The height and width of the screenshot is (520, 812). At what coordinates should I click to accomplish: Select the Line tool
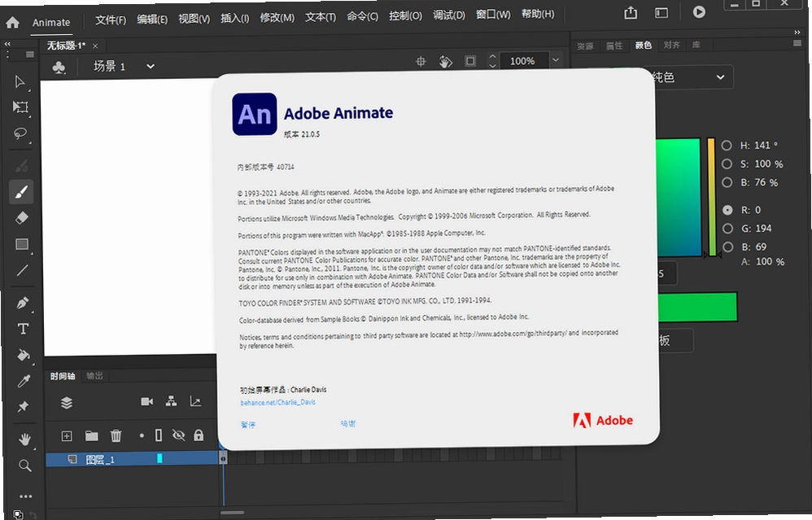[22, 270]
